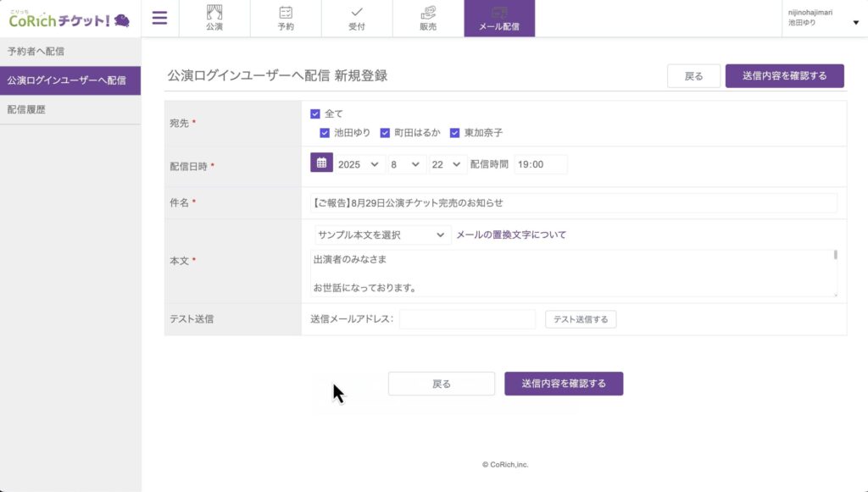The image size is (868, 492).
Task: Open the 公演 stage curtain icon
Action: 214,13
